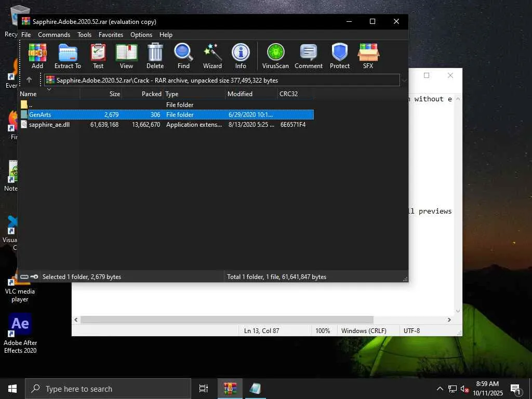Viewport: 532px width, 399px height.
Task: Open the Options menu
Action: pyautogui.click(x=141, y=35)
